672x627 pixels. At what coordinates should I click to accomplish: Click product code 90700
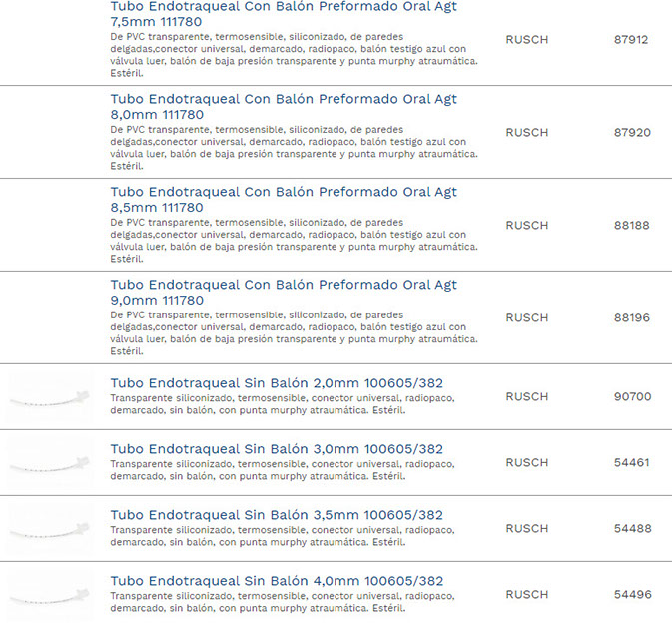pyautogui.click(x=632, y=397)
